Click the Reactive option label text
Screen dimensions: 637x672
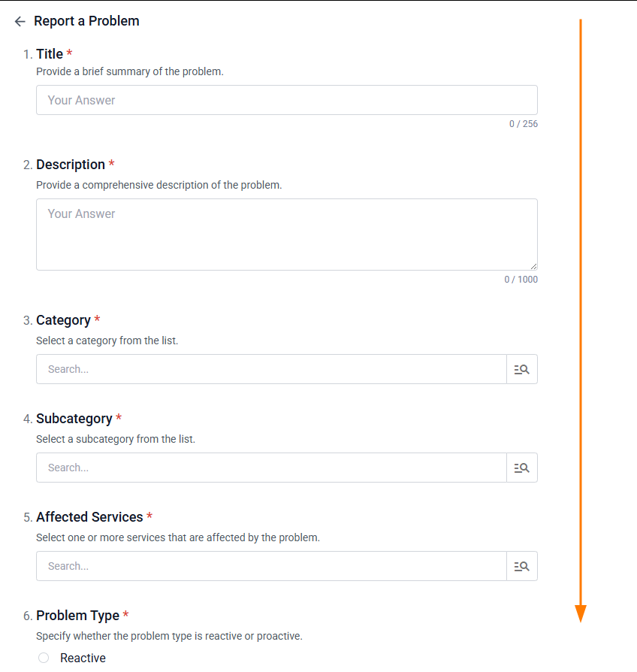point(83,658)
